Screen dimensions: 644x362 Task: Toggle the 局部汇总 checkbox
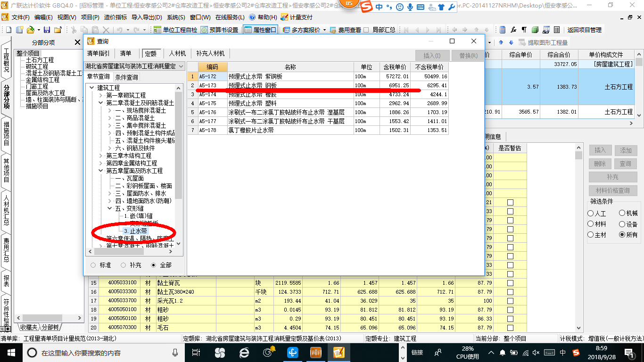pos(366,30)
